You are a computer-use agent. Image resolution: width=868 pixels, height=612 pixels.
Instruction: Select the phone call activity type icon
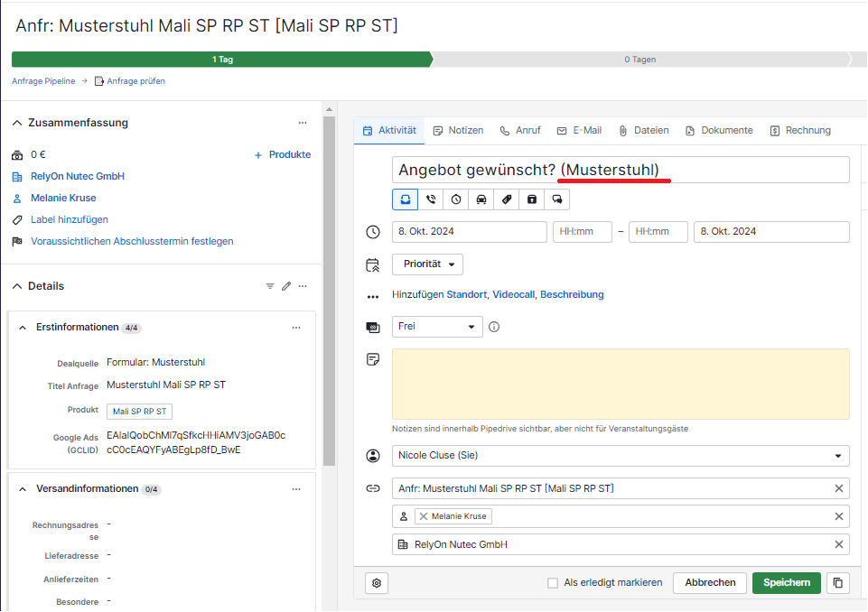point(431,199)
